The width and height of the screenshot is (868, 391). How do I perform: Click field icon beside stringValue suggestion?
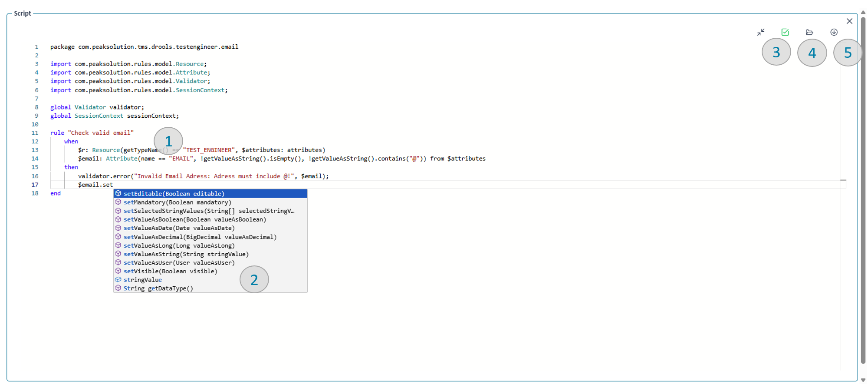click(x=118, y=280)
